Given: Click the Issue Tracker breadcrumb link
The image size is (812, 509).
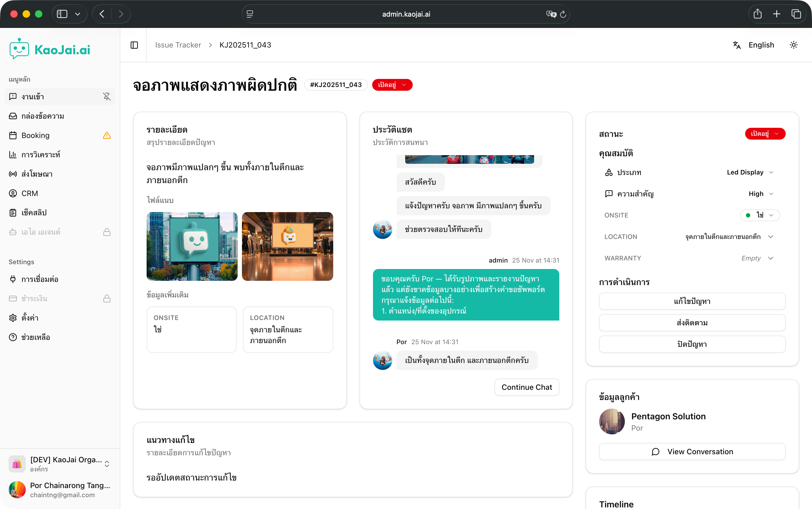Looking at the screenshot, I should (178, 45).
